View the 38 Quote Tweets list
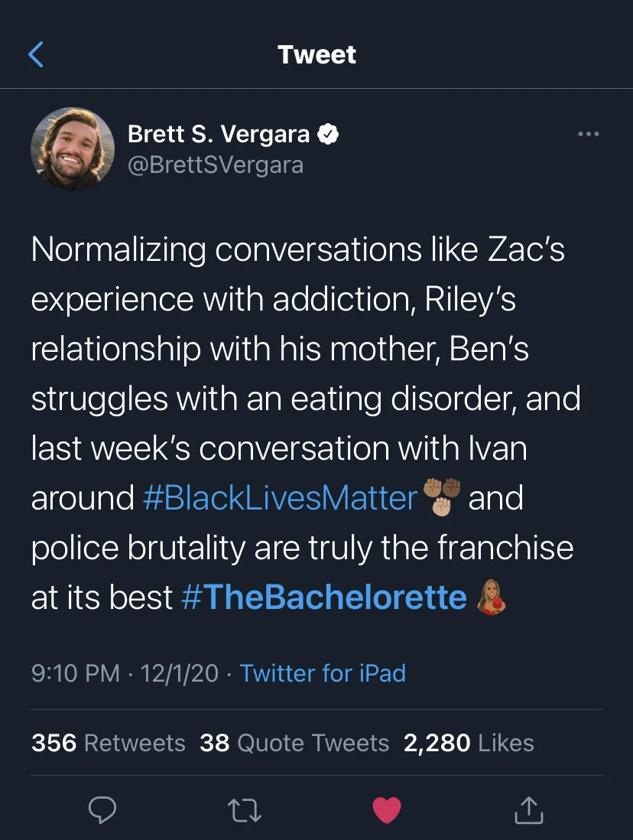633x840 pixels. [294, 743]
